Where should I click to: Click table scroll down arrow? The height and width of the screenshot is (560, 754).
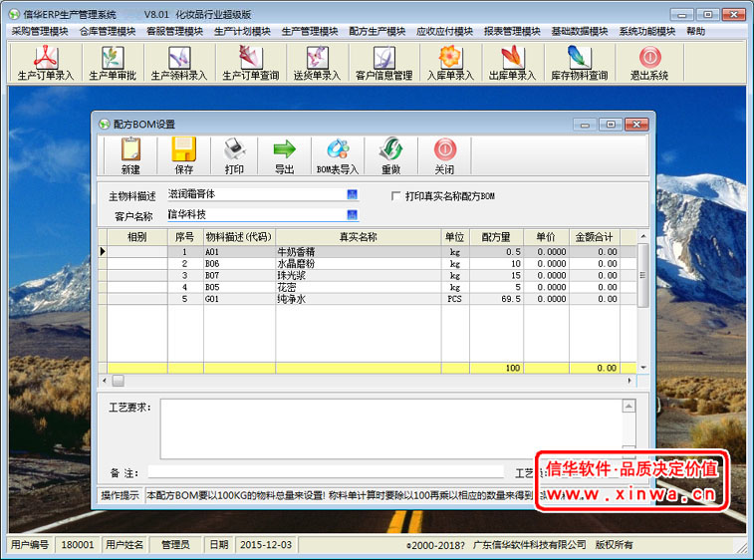[642, 368]
